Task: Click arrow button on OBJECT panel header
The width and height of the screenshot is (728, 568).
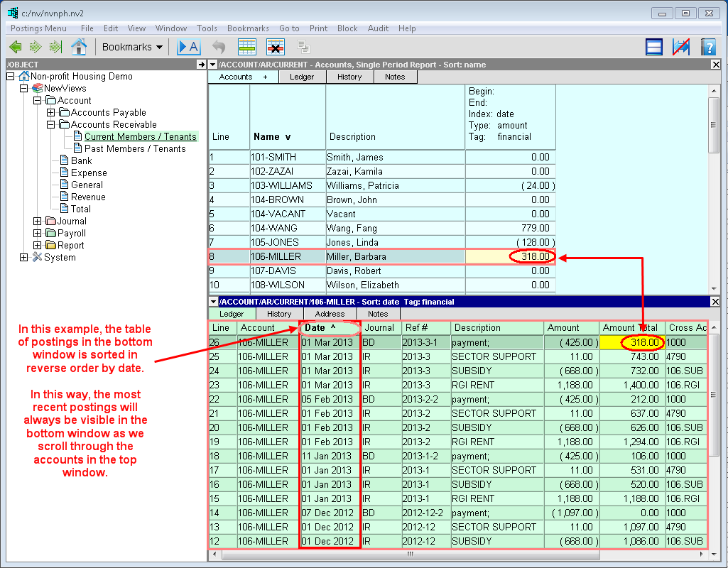Action: click(x=201, y=65)
